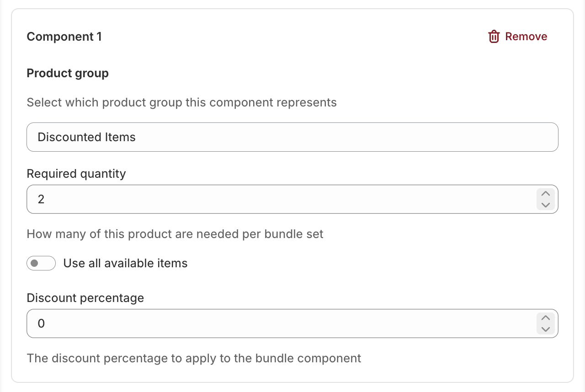Click the number 2 in quantity field

(41, 199)
